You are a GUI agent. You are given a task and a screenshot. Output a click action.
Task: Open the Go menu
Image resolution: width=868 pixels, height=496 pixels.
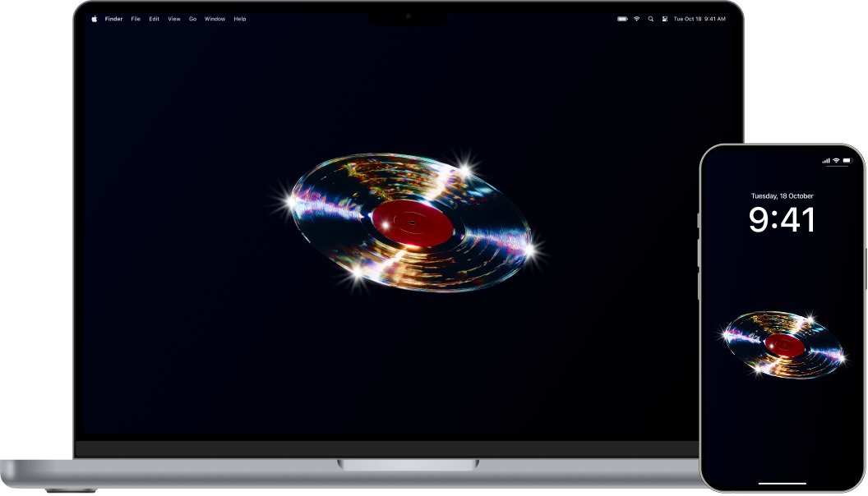pos(191,18)
